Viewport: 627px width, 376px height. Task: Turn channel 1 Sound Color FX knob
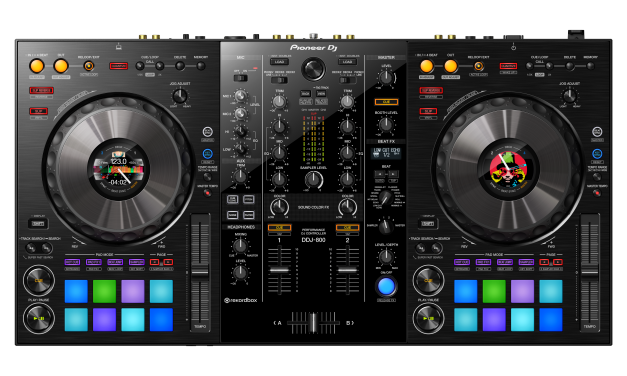click(279, 207)
